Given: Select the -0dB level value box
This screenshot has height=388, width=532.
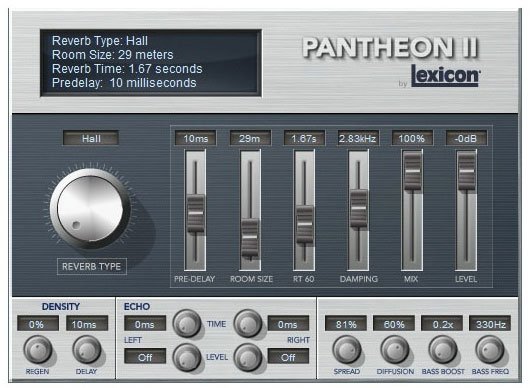Looking at the screenshot, I should 466,138.
